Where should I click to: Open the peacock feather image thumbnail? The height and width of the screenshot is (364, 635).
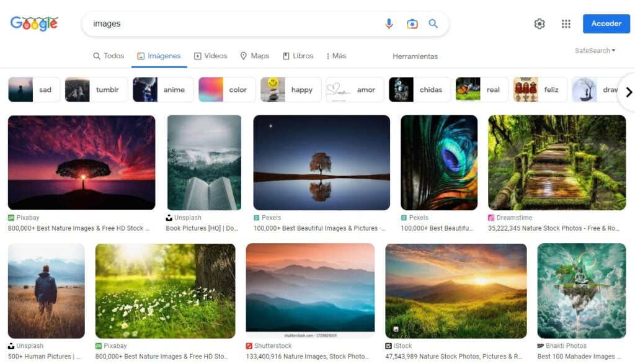(439, 162)
